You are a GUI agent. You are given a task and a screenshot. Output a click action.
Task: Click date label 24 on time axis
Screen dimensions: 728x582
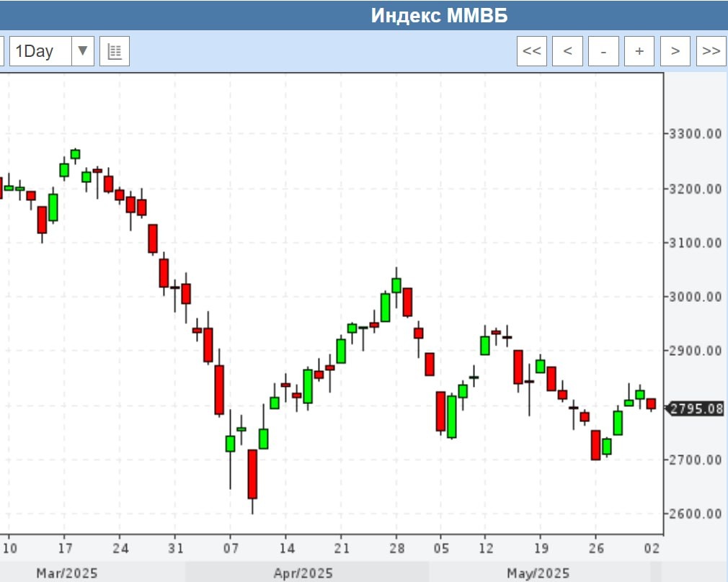[120, 549]
